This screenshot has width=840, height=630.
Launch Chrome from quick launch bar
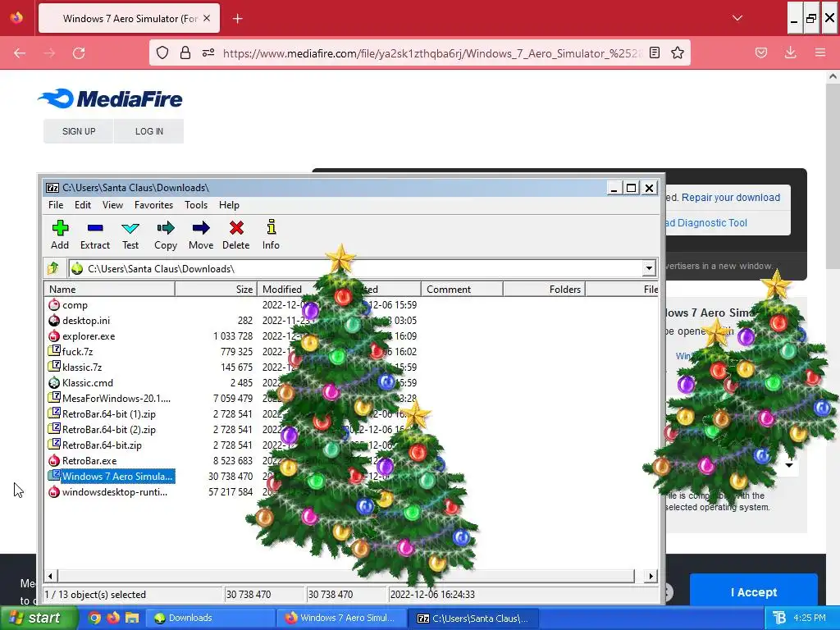[94, 618]
